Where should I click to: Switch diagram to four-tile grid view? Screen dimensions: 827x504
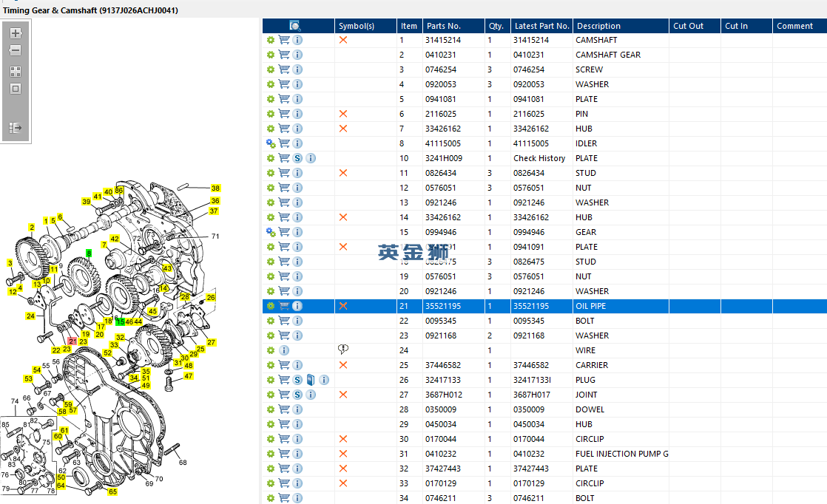coord(16,71)
